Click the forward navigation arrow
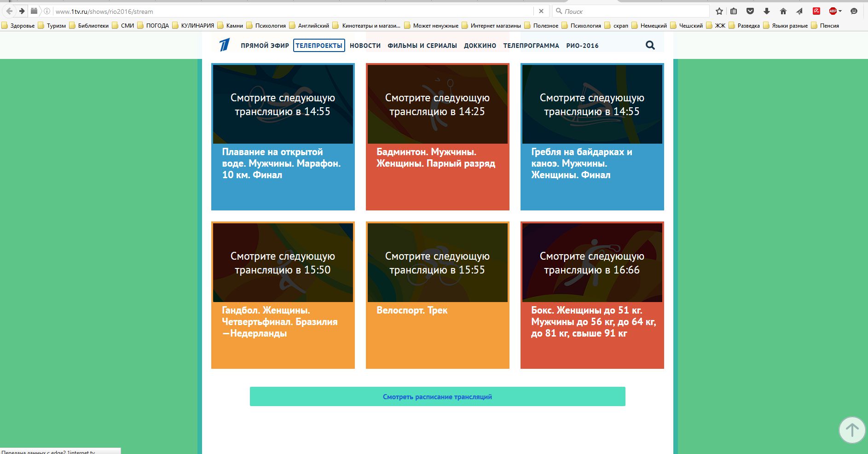 click(x=22, y=11)
